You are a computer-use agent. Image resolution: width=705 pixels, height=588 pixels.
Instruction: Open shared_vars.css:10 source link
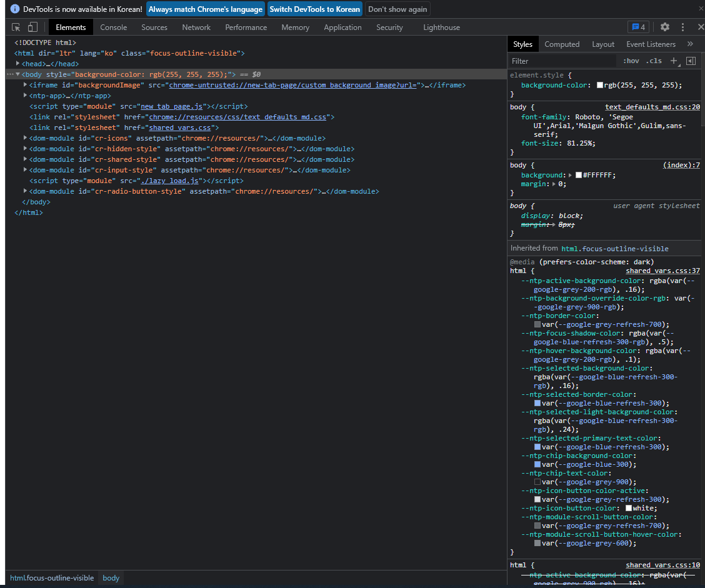(x=662, y=565)
